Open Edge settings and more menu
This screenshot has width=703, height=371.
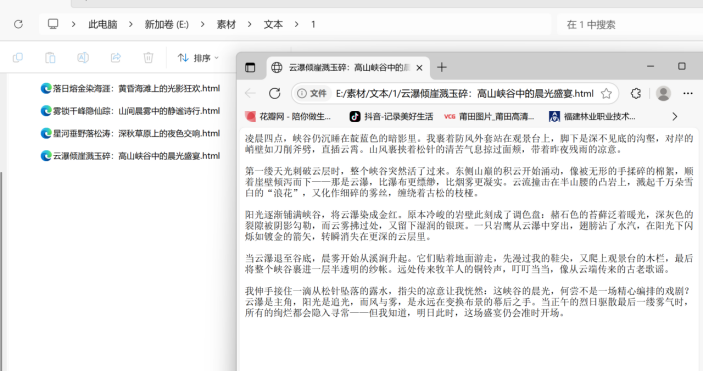click(x=688, y=93)
